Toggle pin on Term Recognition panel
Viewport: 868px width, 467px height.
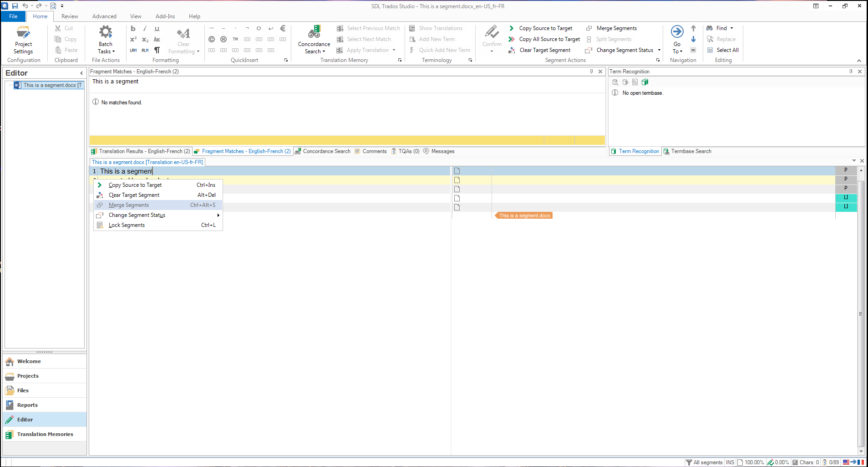tap(851, 72)
